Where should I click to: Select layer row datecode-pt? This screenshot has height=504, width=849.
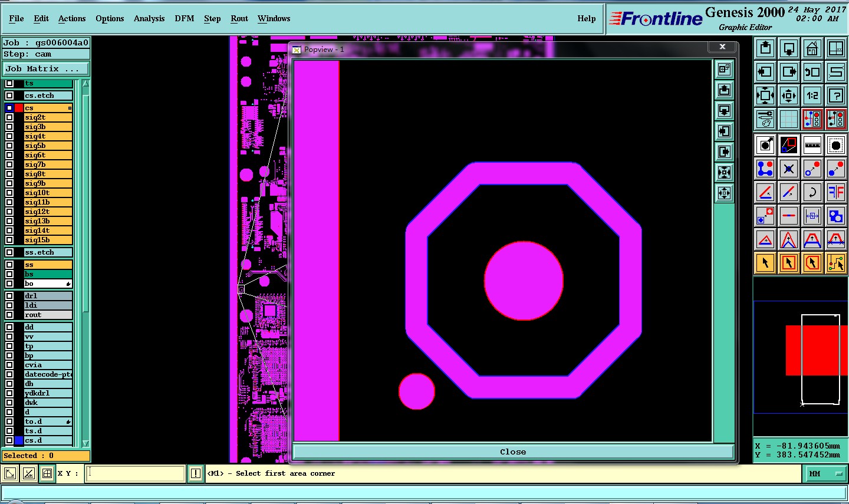(48, 374)
